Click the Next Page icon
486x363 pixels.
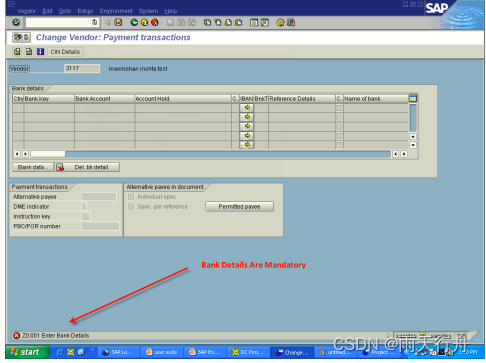[228, 22]
